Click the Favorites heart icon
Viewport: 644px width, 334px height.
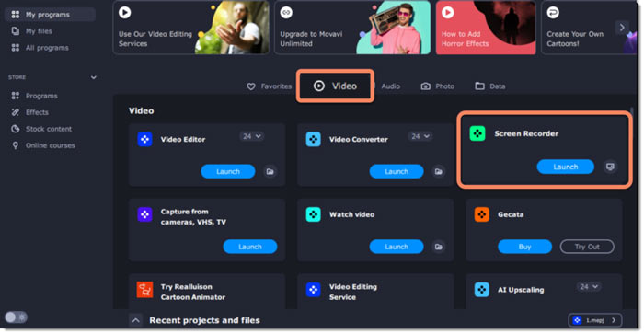(251, 86)
